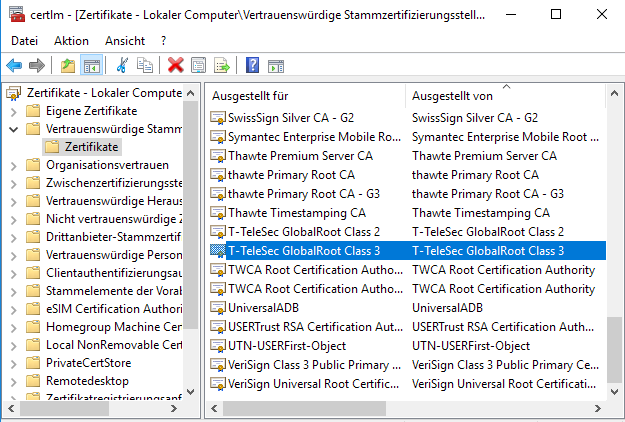Expand Local NonRemovable Cert node
The width and height of the screenshot is (625, 422).
pyautogui.click(x=14, y=346)
